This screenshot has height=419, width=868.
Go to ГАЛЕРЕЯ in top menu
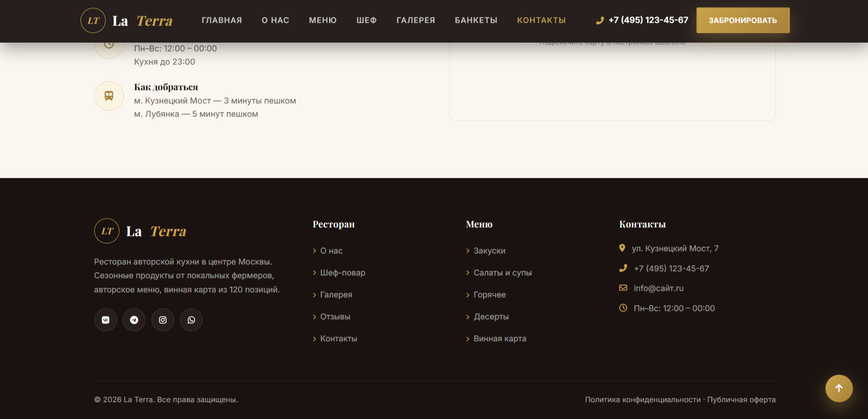[415, 20]
